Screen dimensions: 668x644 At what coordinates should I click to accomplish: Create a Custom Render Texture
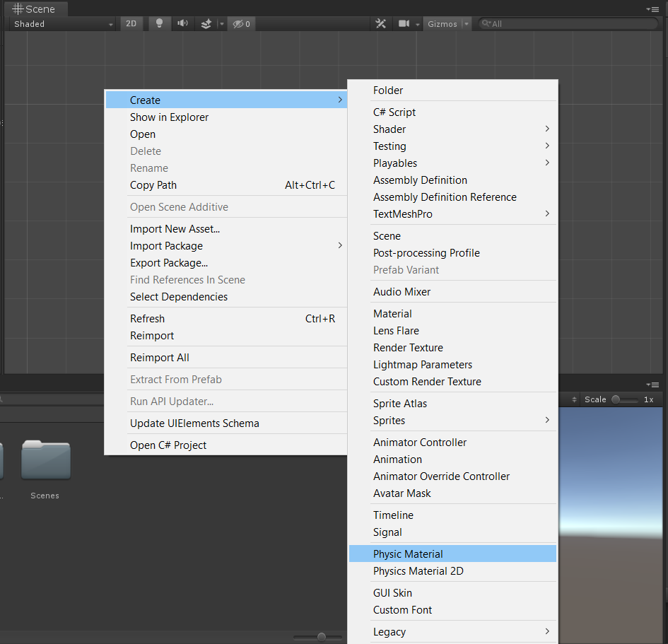[452, 382]
